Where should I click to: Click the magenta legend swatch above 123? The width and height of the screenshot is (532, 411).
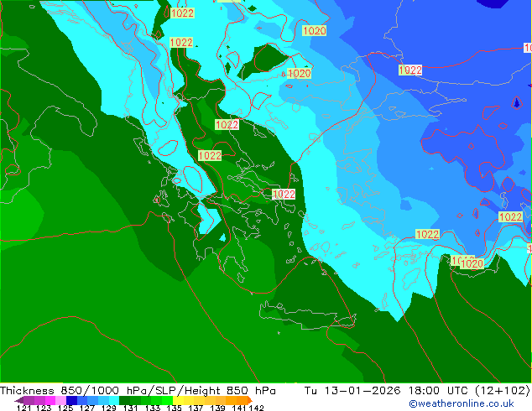coord(50,400)
